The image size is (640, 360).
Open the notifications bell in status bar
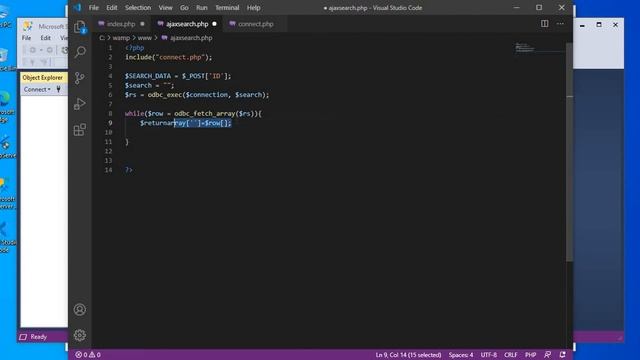click(562, 355)
